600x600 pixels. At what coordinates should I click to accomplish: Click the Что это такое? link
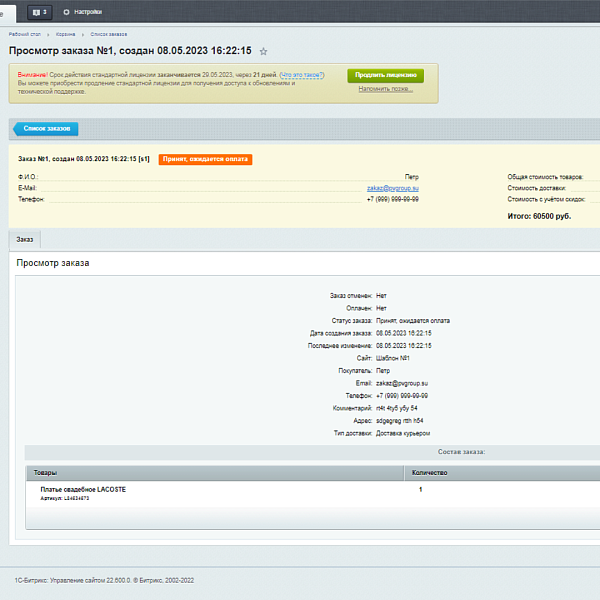point(302,75)
